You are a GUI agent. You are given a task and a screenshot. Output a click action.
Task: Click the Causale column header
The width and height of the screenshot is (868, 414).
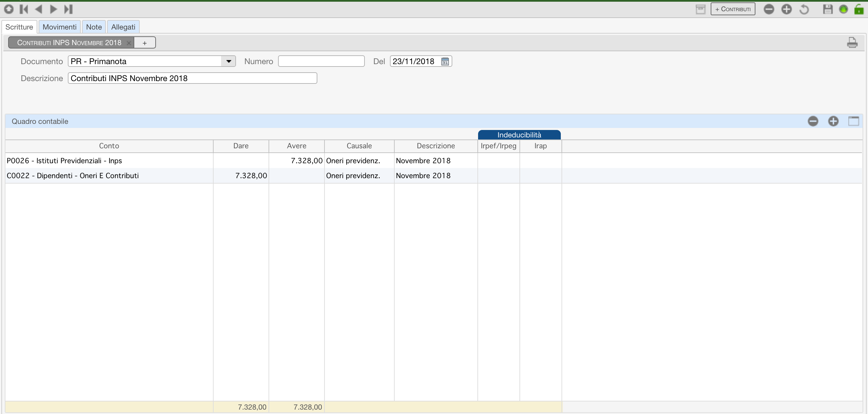click(359, 146)
